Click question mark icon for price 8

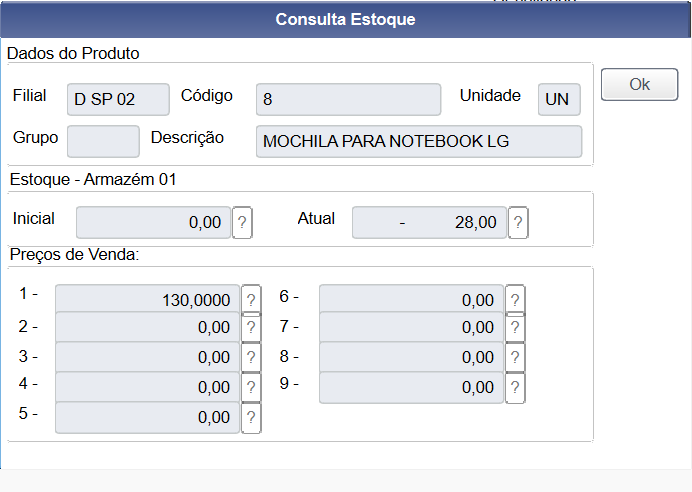tap(515, 357)
